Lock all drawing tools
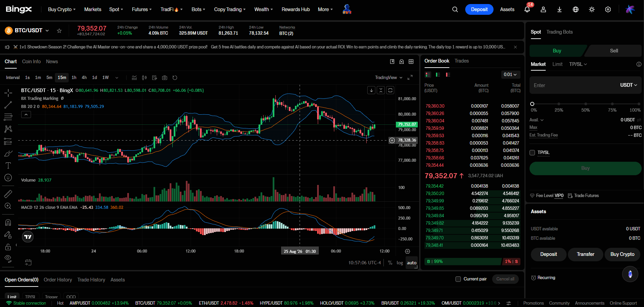Image resolution: width=644 pixels, height=307 pixels. click(8, 247)
